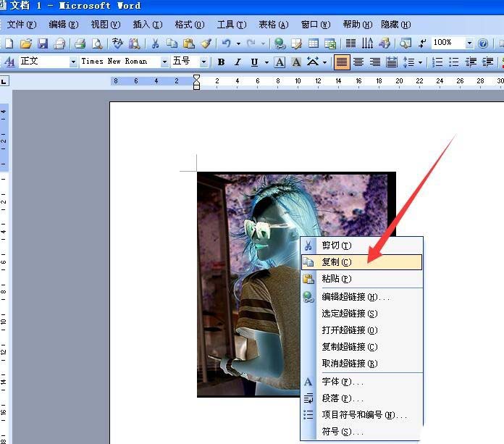
Task: Open the 窗口(W) menu
Action: point(316,25)
